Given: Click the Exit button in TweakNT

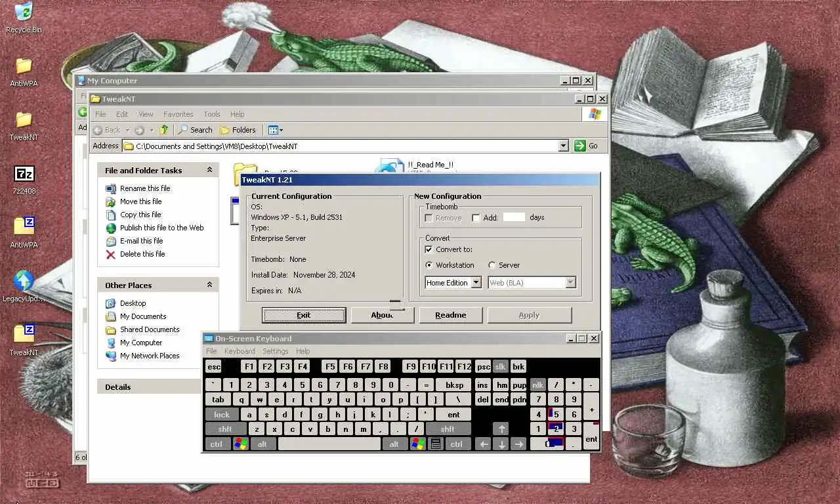Looking at the screenshot, I should [x=303, y=315].
